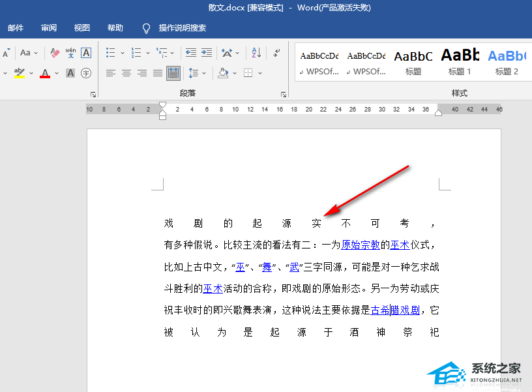This screenshot has width=532, height=392.
Task: Open the 原始宗教 hyperlink
Action: tap(361, 245)
